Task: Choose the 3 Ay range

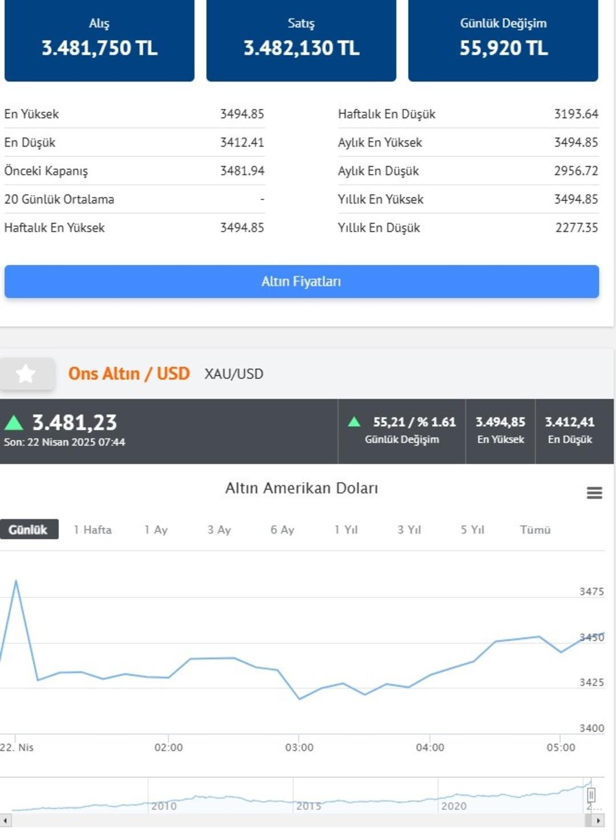Action: click(219, 530)
